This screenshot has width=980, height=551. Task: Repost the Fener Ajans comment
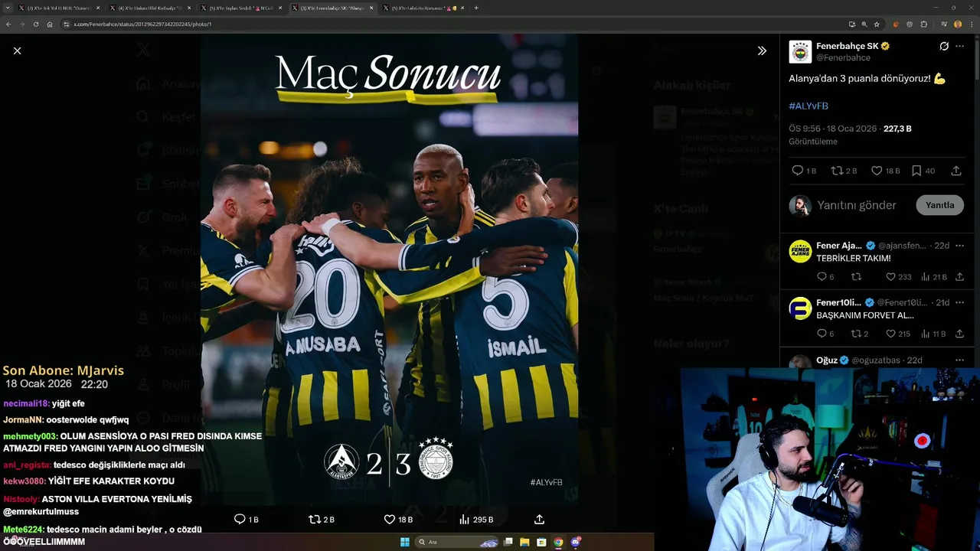[857, 277]
